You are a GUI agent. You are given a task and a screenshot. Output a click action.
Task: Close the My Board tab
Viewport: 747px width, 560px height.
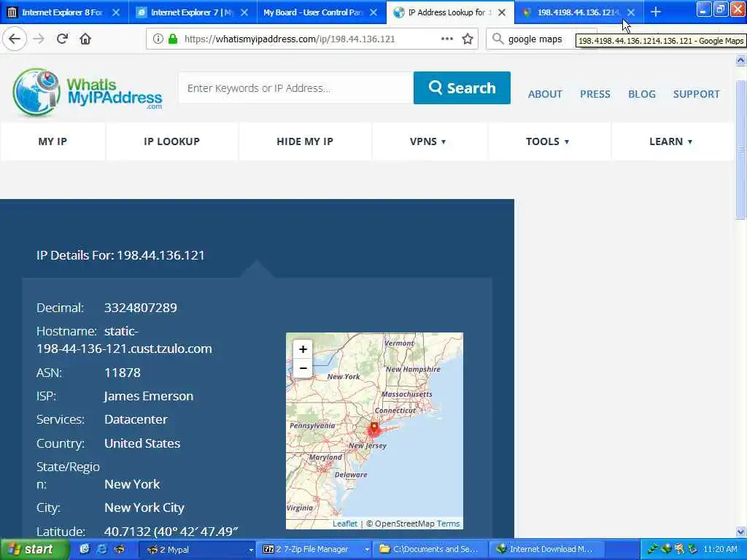pyautogui.click(x=373, y=12)
